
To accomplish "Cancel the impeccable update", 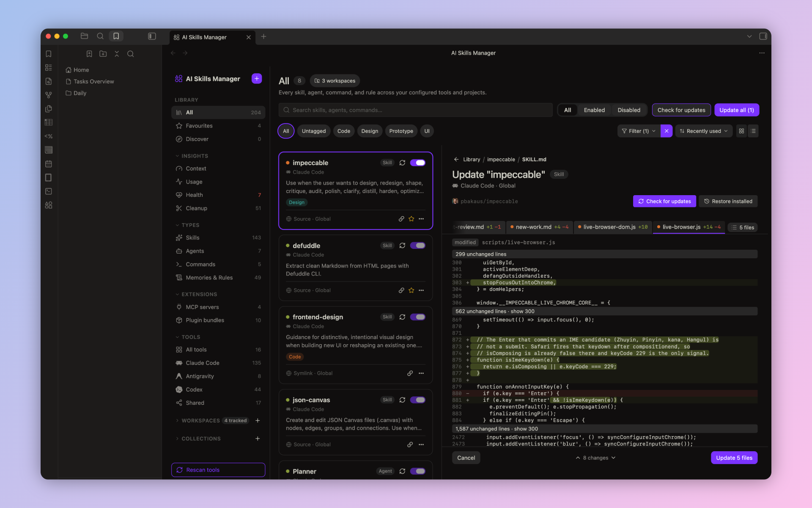I will pyautogui.click(x=466, y=458).
